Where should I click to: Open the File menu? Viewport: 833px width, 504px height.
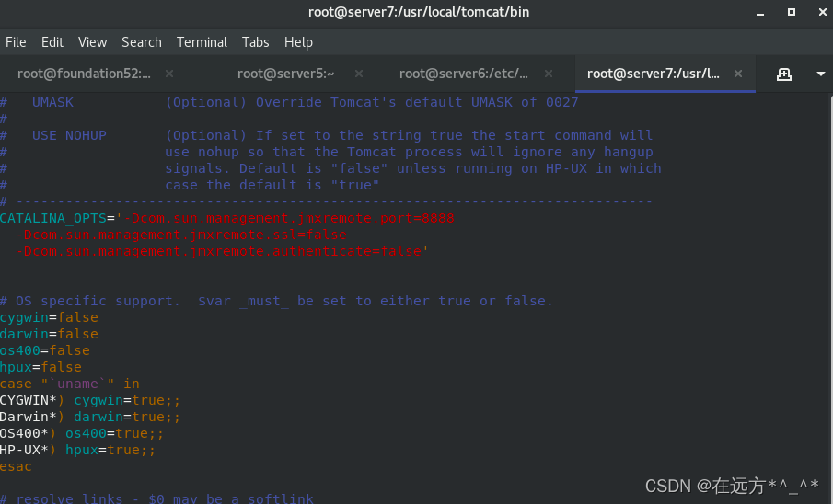click(16, 42)
